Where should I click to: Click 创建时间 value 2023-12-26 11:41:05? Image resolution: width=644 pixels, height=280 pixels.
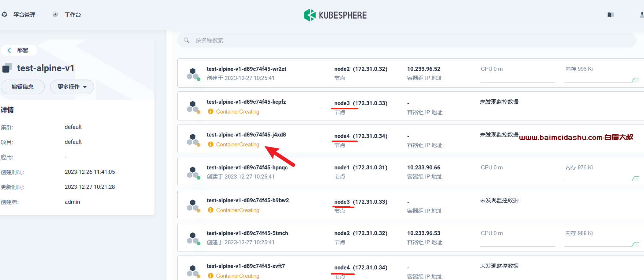pyautogui.click(x=90, y=172)
